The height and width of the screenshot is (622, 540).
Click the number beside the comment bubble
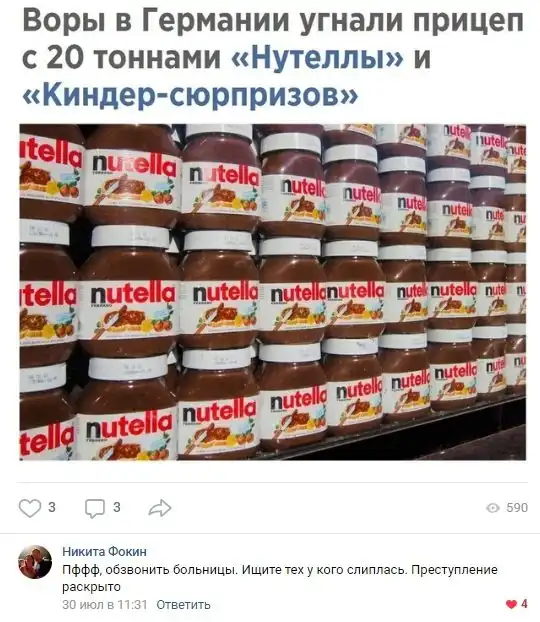pyautogui.click(x=117, y=507)
